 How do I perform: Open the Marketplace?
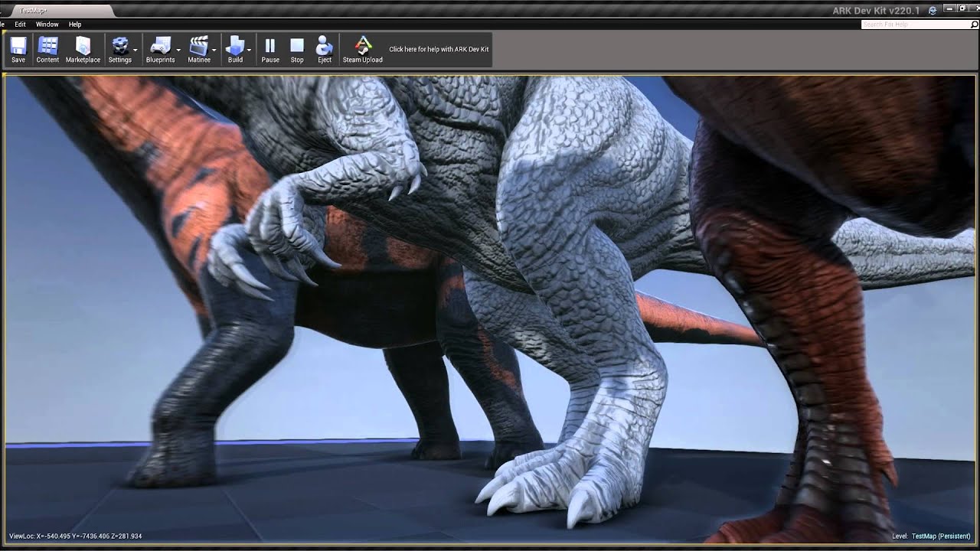(83, 49)
